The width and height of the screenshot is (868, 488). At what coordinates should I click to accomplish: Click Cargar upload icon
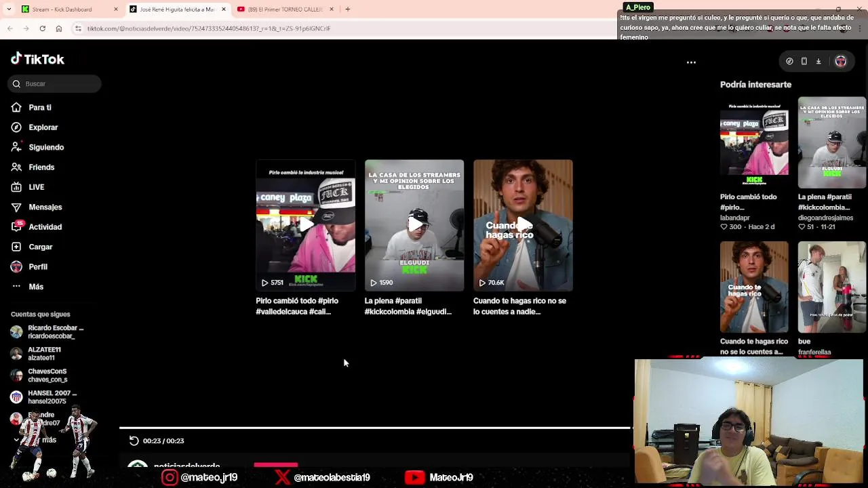coord(16,247)
